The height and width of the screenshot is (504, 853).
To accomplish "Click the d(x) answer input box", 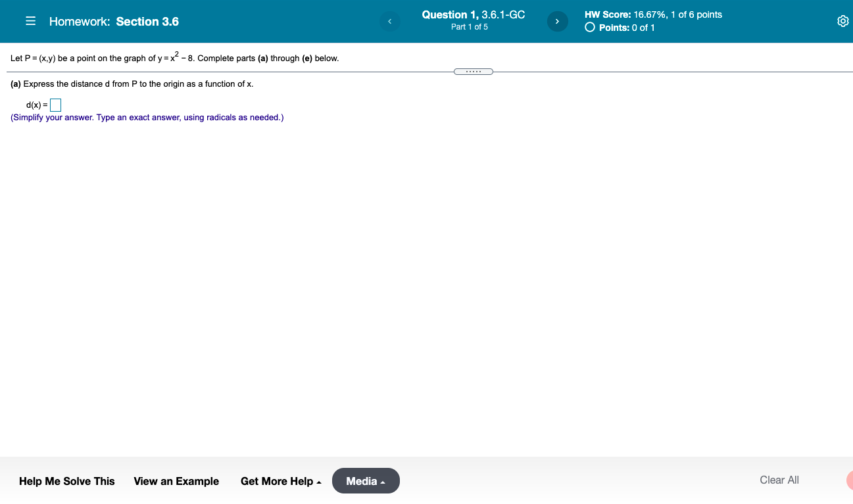I will click(55, 104).
